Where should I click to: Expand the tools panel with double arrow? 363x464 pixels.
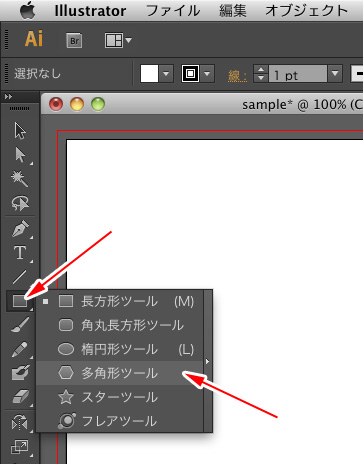pyautogui.click(x=8, y=97)
